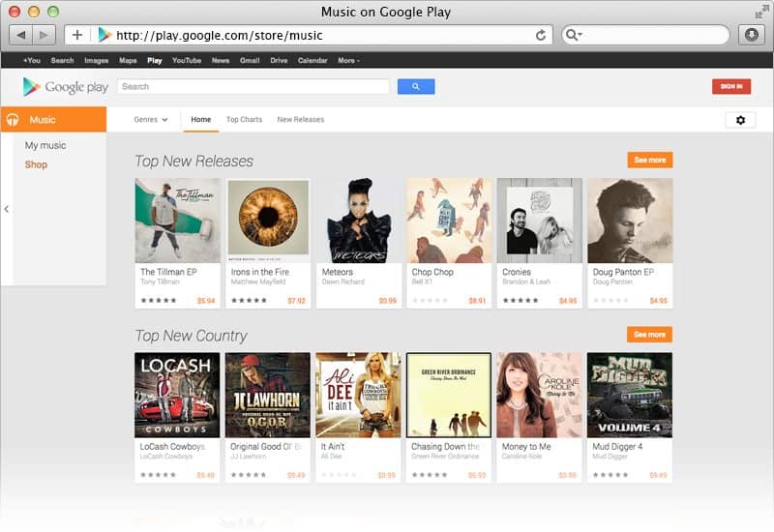Viewport: 774px width, 532px height.
Task: Click the Tony Tillman artist name
Action: coord(160,281)
